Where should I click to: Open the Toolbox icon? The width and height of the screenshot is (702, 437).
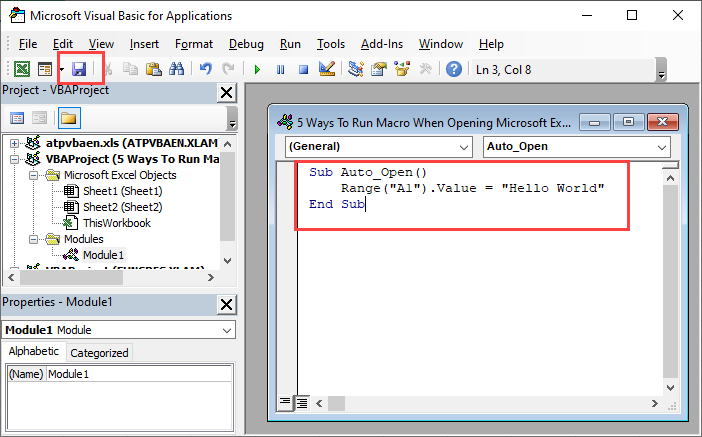click(x=425, y=69)
